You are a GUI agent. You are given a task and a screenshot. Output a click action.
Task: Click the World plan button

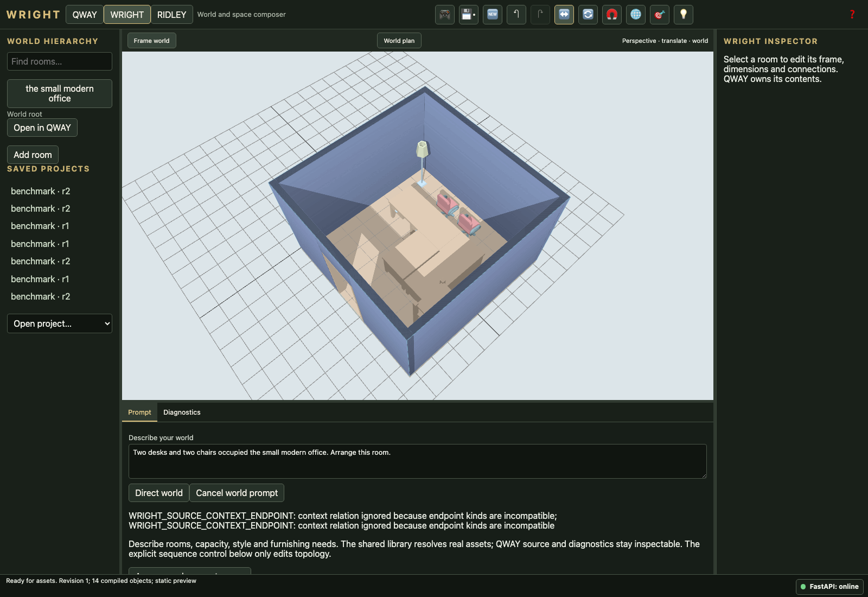399,41
